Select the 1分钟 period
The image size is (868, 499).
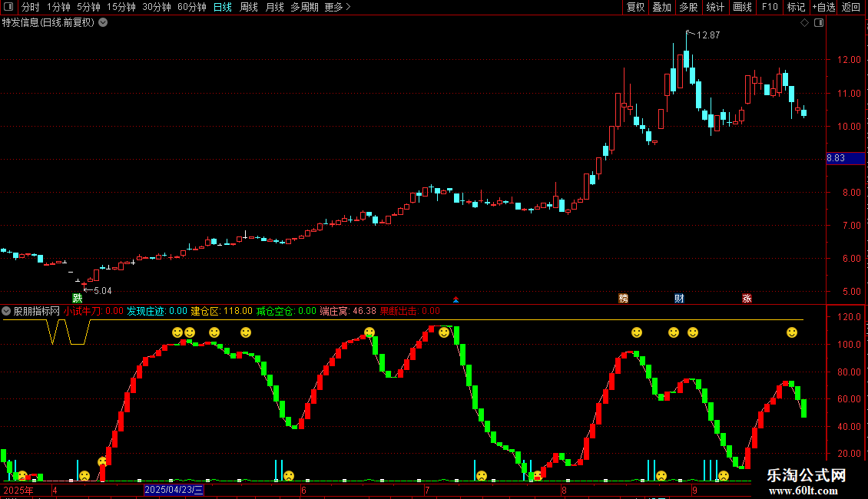pos(58,7)
